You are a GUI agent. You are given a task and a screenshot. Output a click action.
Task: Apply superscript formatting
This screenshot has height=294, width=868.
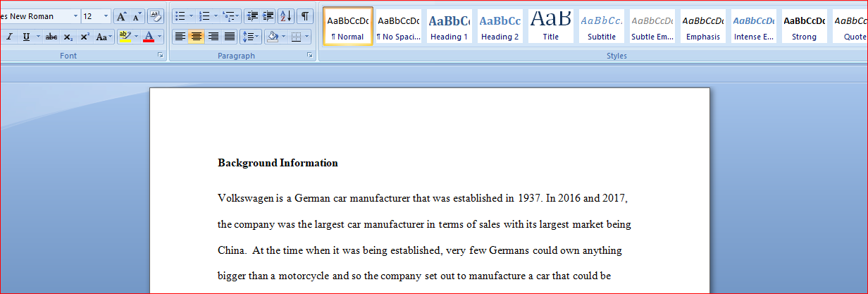coord(85,37)
